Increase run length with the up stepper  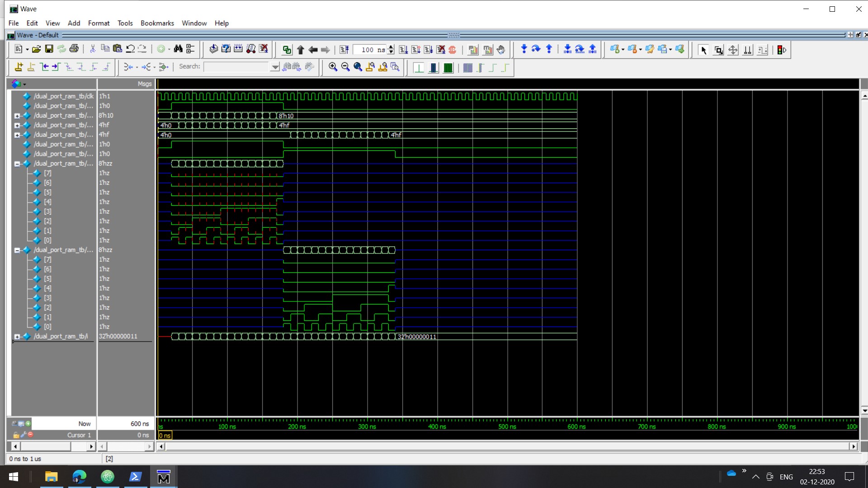(x=391, y=47)
